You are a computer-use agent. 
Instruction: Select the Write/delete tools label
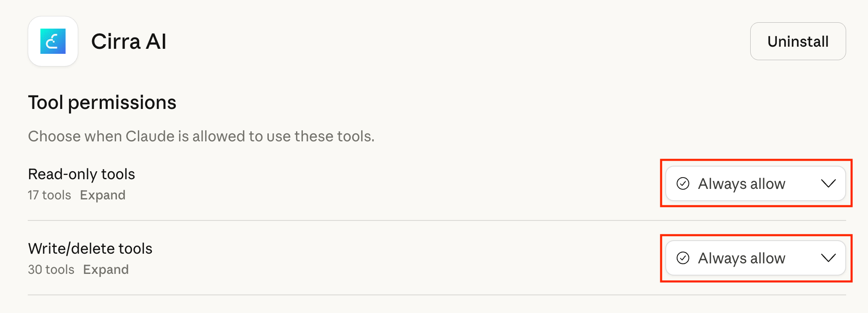point(90,249)
